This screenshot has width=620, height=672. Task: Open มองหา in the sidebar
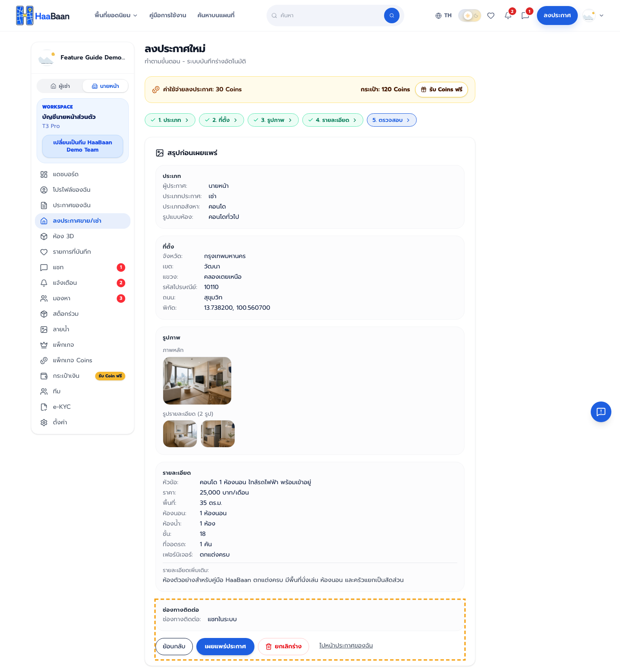point(83,299)
